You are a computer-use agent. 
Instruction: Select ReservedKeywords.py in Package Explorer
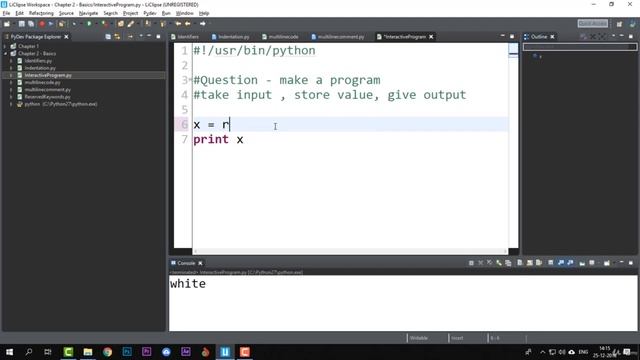click(x=47, y=97)
